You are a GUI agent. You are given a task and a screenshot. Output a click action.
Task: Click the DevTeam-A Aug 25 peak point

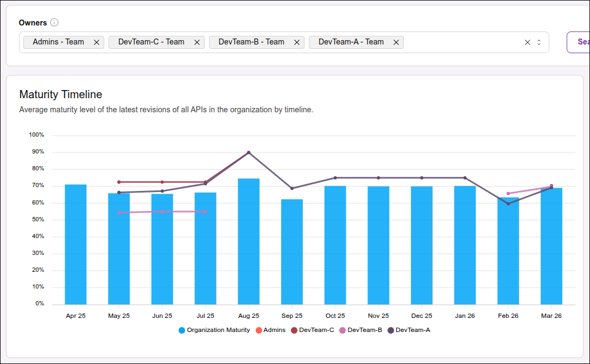point(249,152)
